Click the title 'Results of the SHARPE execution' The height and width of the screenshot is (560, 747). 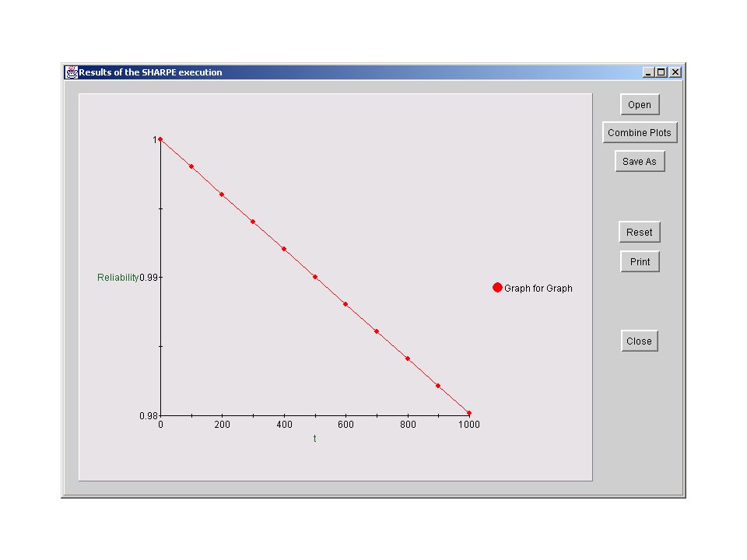coord(150,72)
